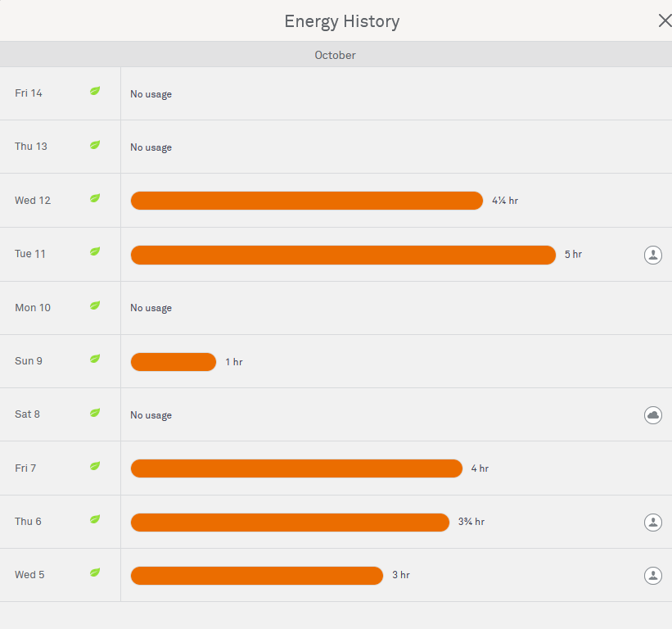Close the Energy History panel
This screenshot has height=629, width=672.
pos(665,21)
